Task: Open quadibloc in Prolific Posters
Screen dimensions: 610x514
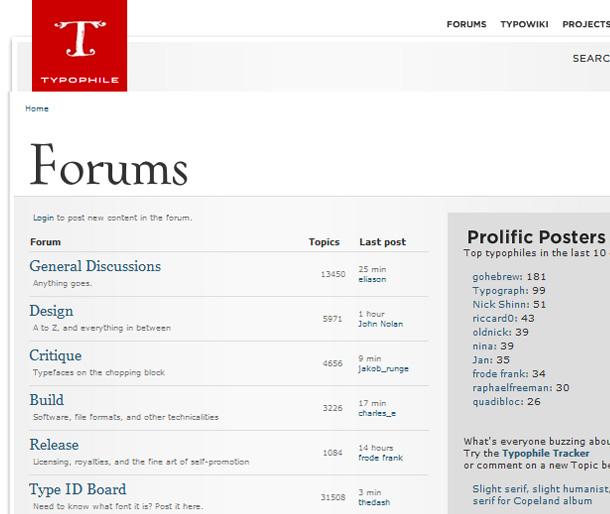Action: [497, 402]
